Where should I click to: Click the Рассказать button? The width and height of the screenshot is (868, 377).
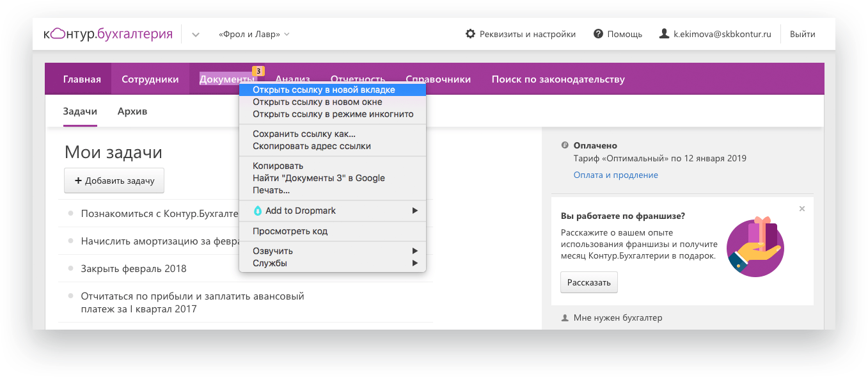point(589,282)
